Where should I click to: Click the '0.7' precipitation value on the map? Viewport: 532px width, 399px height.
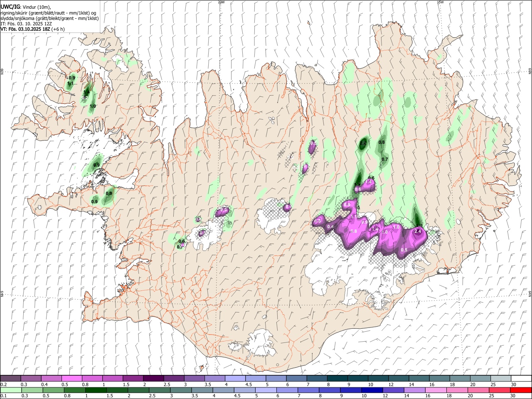(x=385, y=159)
